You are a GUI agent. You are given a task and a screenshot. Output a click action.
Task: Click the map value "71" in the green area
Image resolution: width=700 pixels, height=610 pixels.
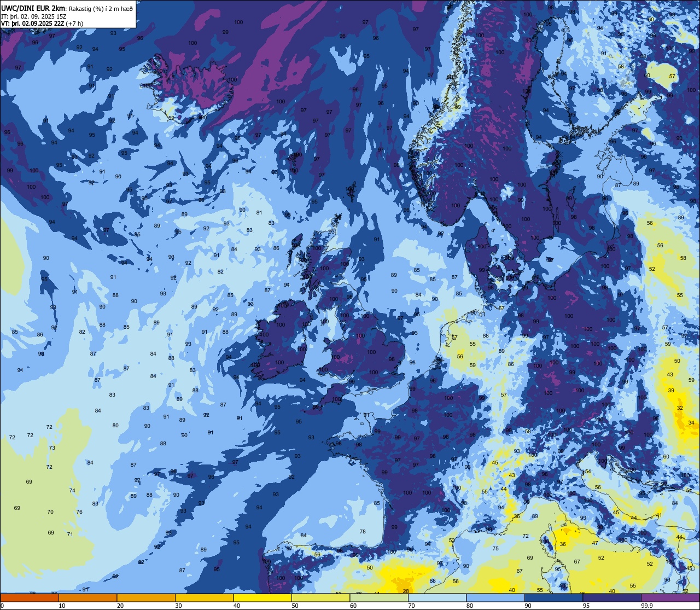[x=69, y=534]
